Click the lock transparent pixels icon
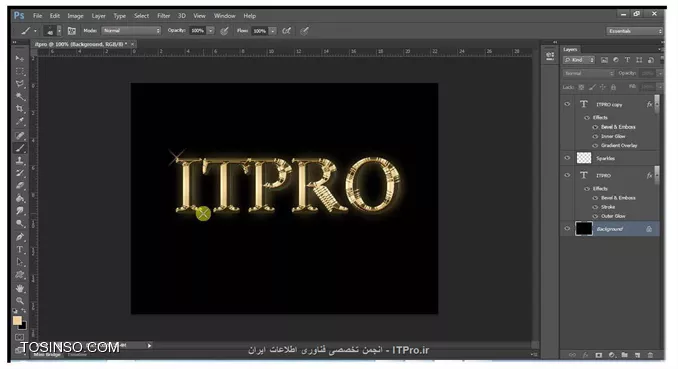Screen dimensions: 678x369 click(582, 87)
